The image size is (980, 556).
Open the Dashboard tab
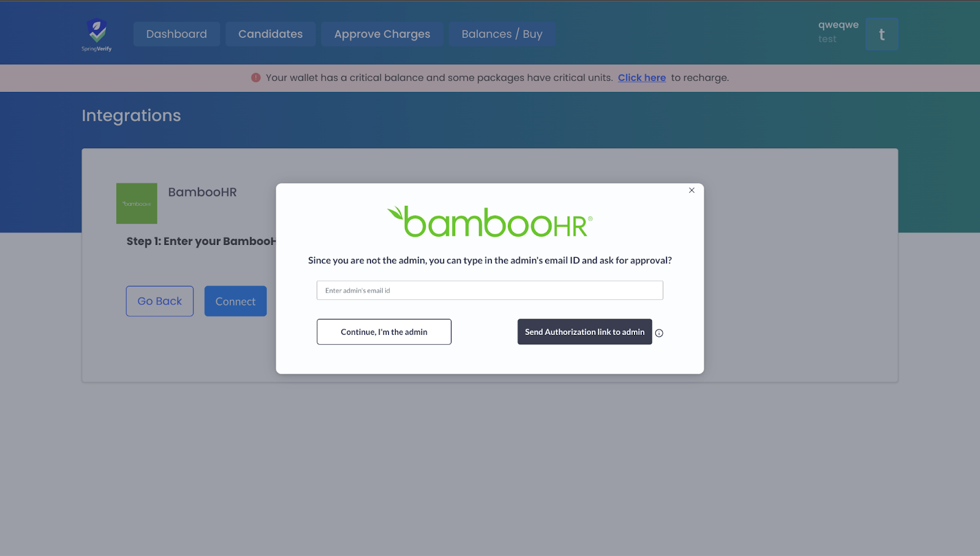click(176, 34)
